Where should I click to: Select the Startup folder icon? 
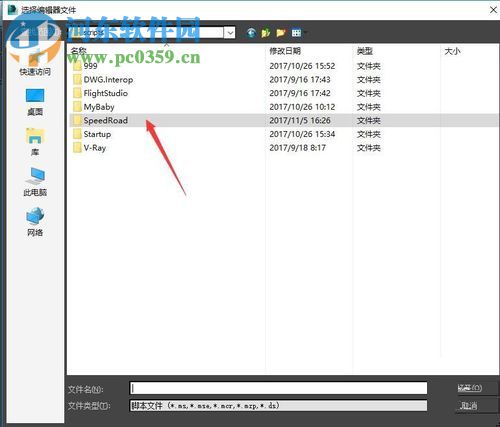[77, 134]
